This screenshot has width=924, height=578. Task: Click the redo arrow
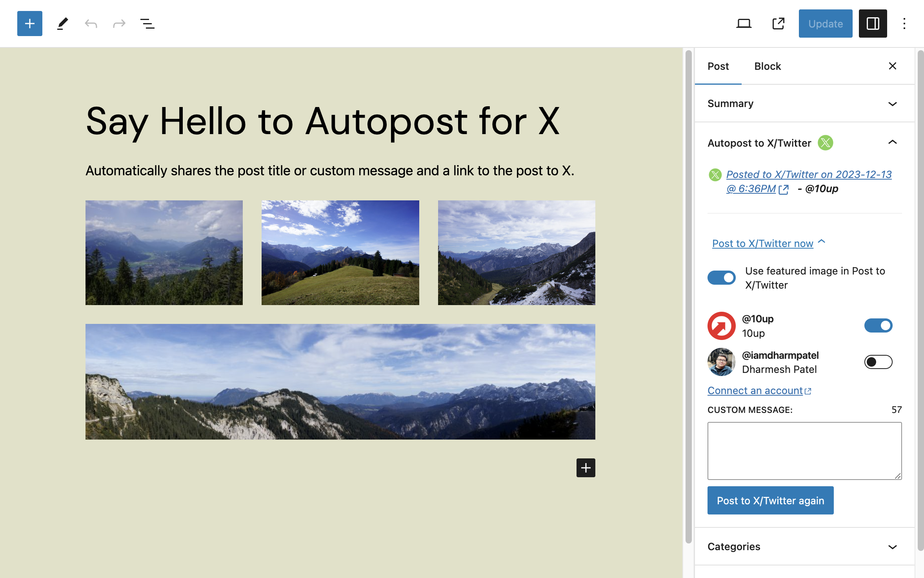click(119, 24)
